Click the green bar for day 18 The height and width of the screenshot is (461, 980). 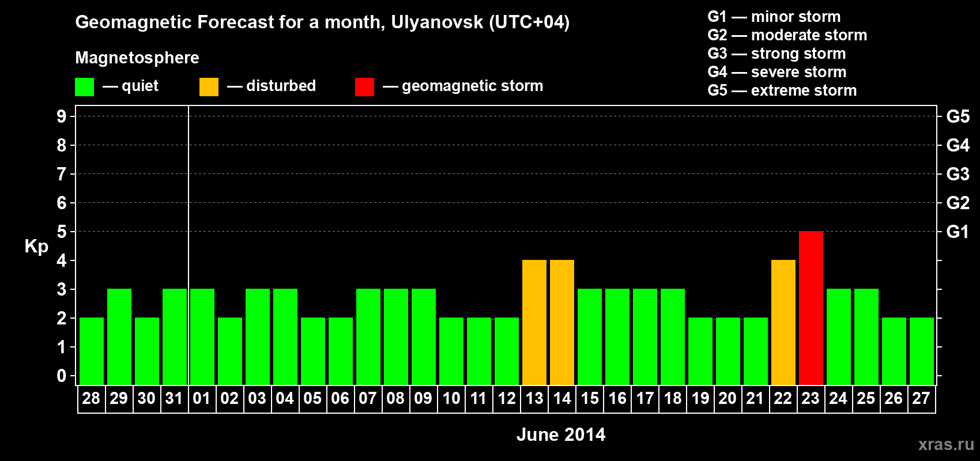[x=673, y=337]
